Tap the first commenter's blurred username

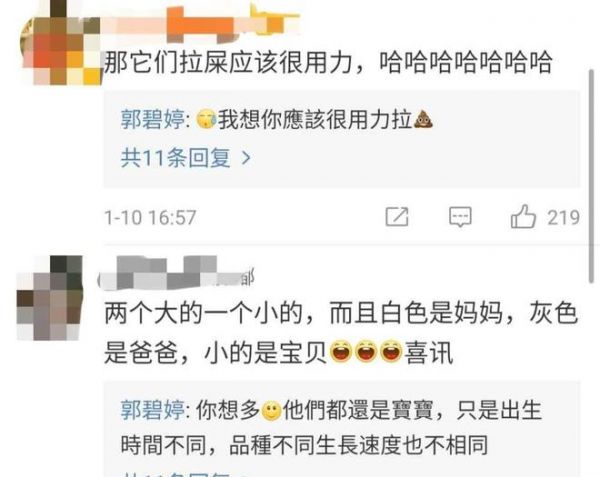[199, 25]
